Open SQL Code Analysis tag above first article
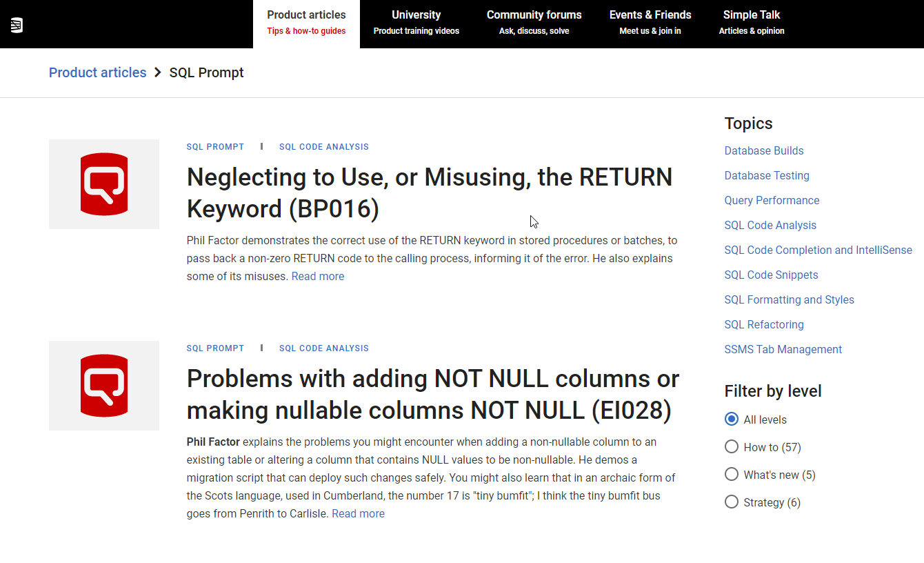The image size is (924, 563). tap(323, 147)
